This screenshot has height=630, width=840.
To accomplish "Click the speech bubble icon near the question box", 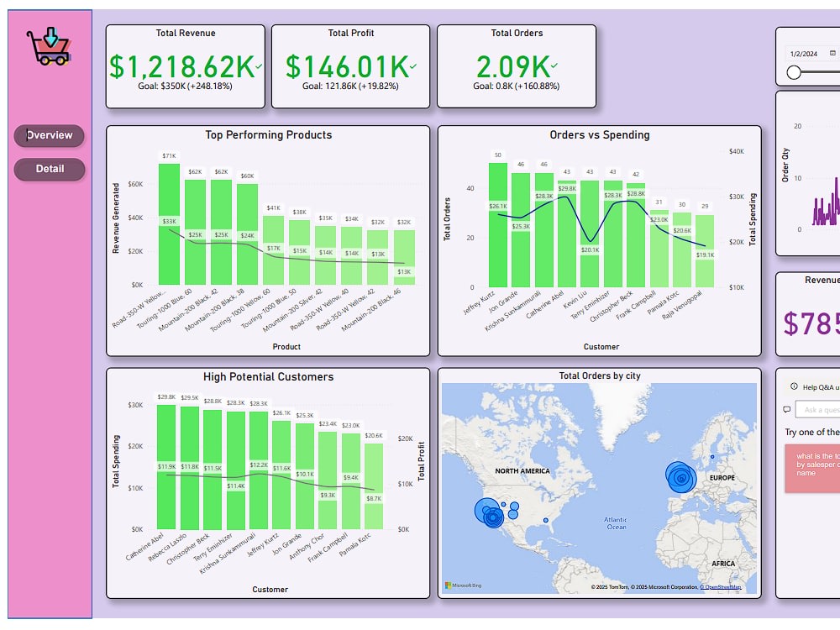I will pos(787,410).
